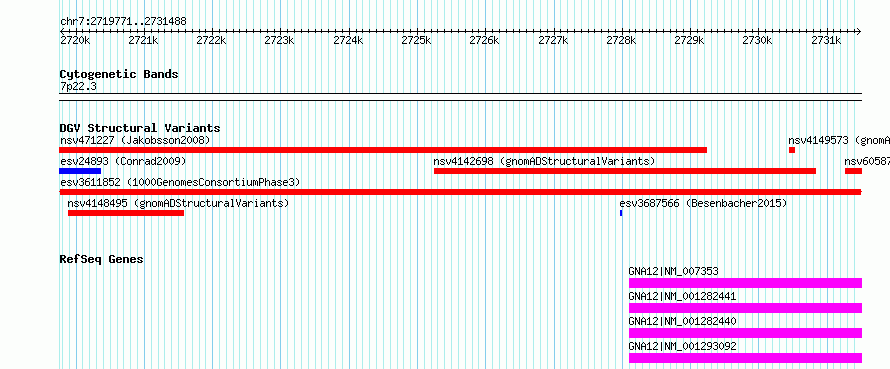Viewport: 890px width, 369px height.
Task: Click the 2729k ruler tick label
Action: coord(689,41)
